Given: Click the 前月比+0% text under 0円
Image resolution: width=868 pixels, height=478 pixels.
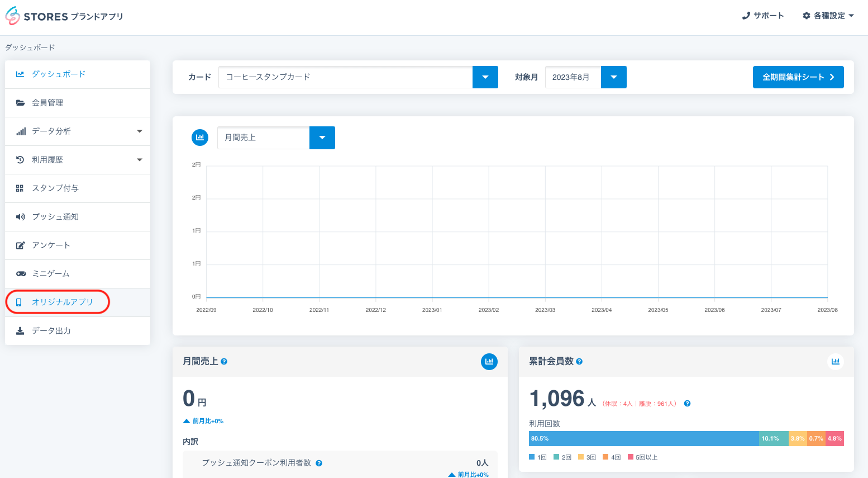Looking at the screenshot, I should point(208,421).
